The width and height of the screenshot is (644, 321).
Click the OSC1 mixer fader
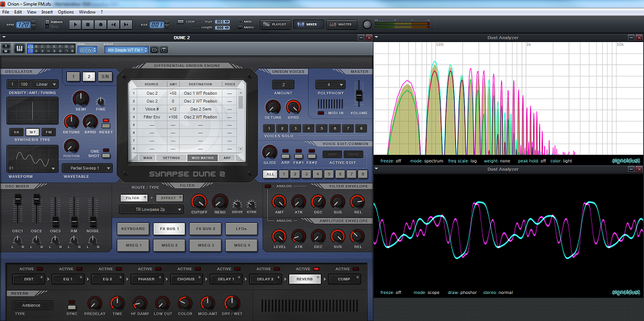coord(17,200)
